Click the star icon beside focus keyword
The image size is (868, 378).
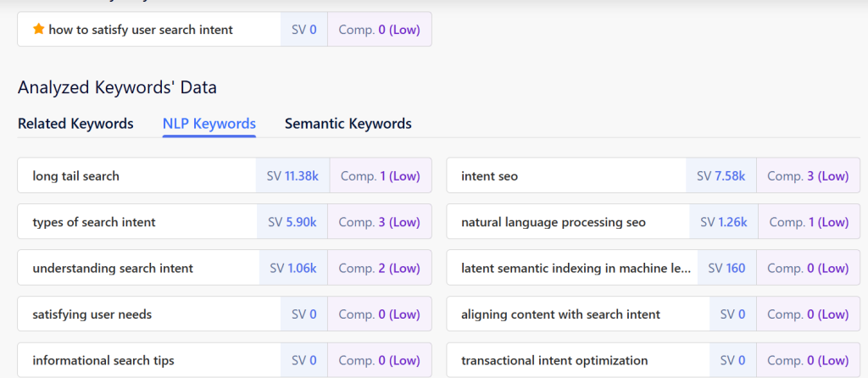coord(38,30)
